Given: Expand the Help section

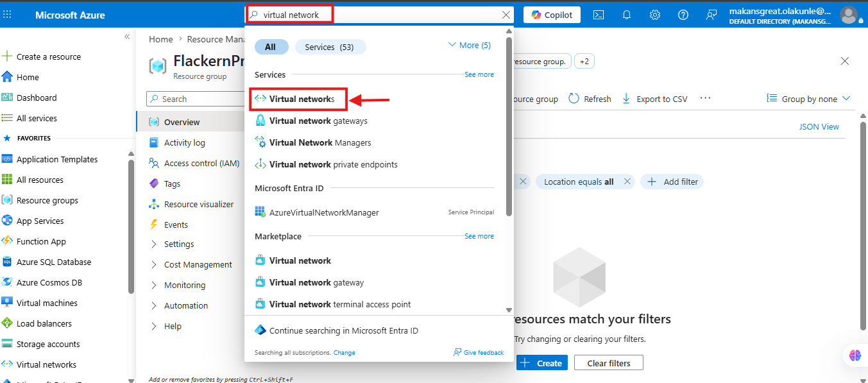Looking at the screenshot, I should point(166,326).
